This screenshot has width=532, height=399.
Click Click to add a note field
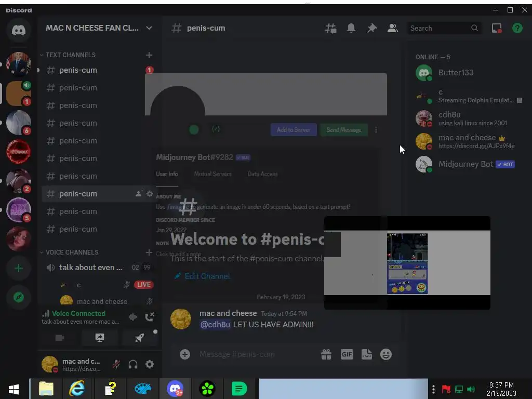point(179,254)
